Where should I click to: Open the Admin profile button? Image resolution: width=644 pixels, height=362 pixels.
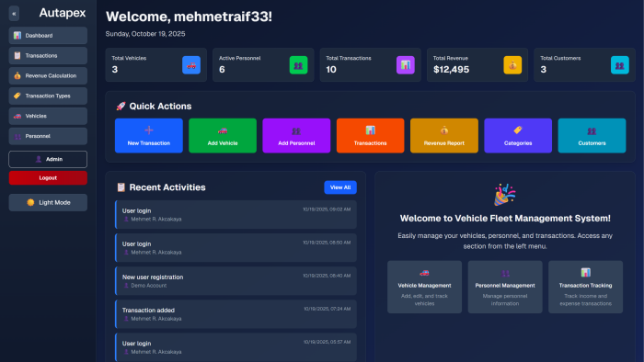48,160
